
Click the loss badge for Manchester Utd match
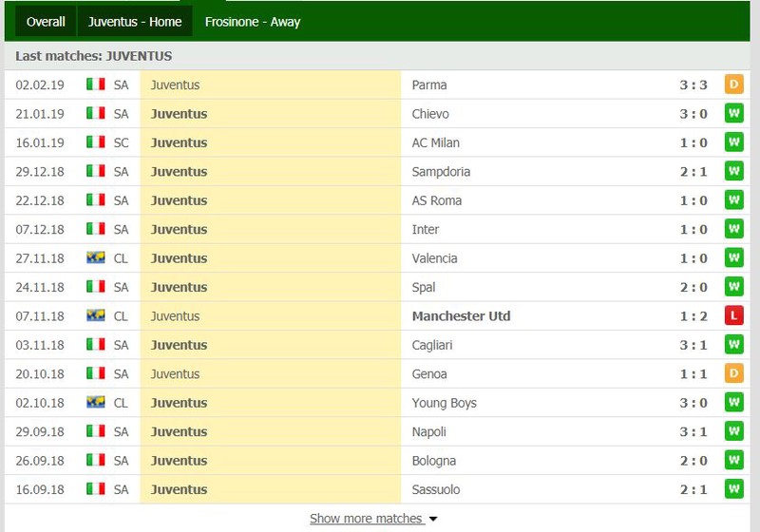[x=733, y=315]
